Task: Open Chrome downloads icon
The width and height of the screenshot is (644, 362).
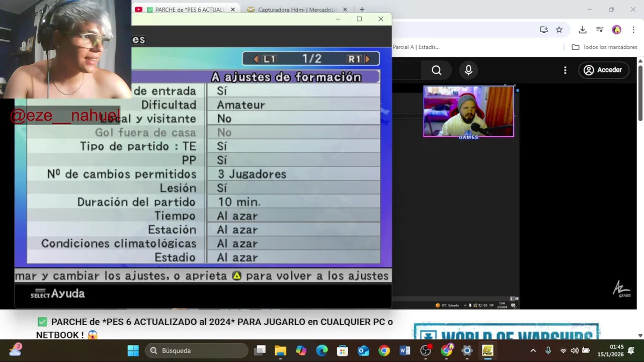Action: point(583,30)
